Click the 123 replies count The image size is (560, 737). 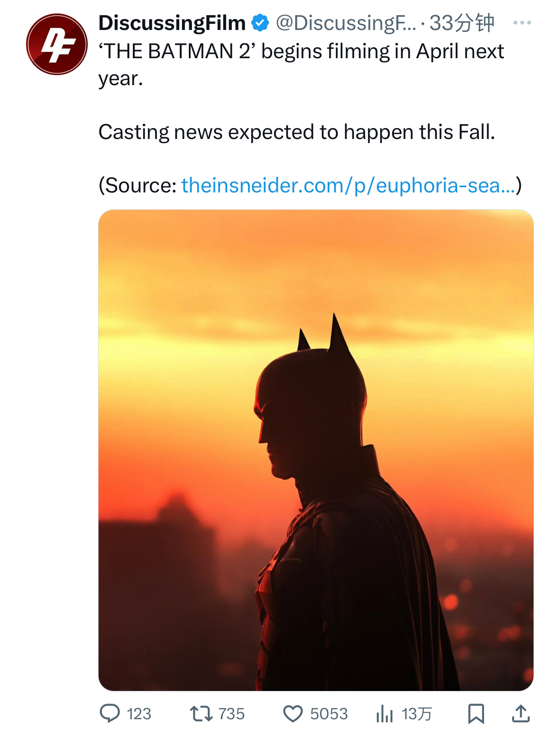pyautogui.click(x=139, y=714)
